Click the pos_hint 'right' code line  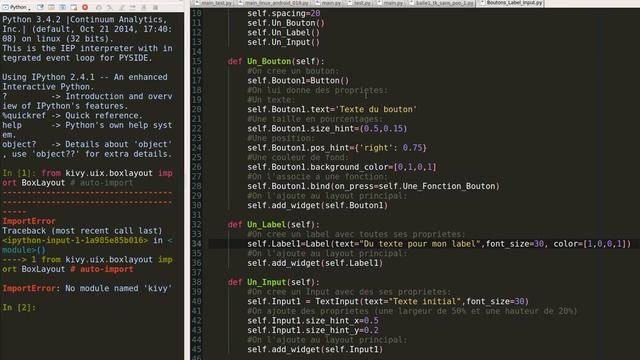pos(337,148)
